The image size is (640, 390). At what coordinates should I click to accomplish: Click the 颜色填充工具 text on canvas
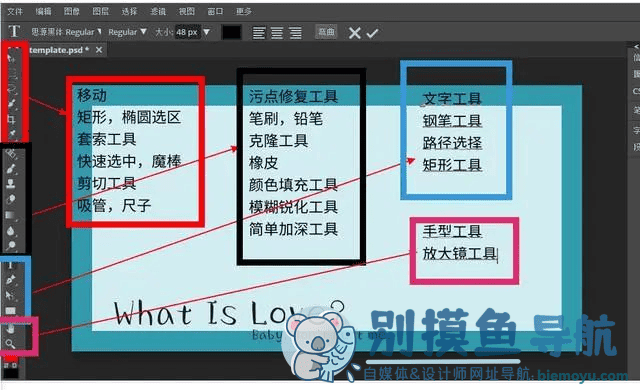pyautogui.click(x=293, y=185)
